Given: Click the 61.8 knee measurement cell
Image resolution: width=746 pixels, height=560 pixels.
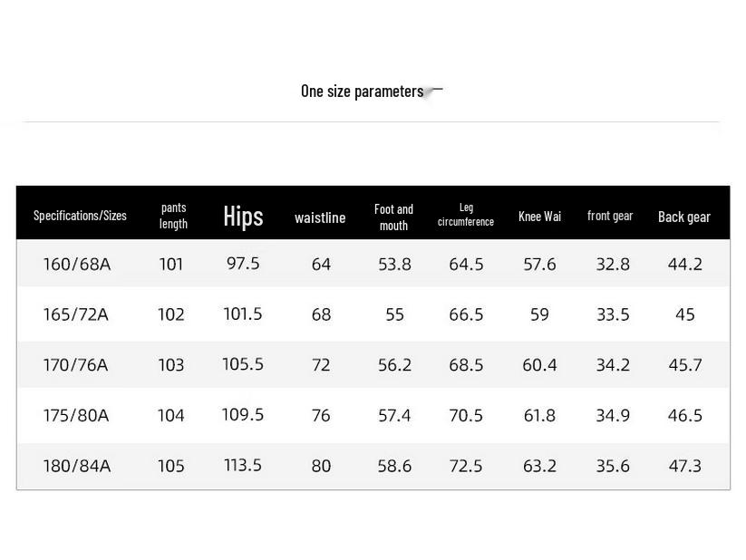Looking at the screenshot, I should [539, 416].
